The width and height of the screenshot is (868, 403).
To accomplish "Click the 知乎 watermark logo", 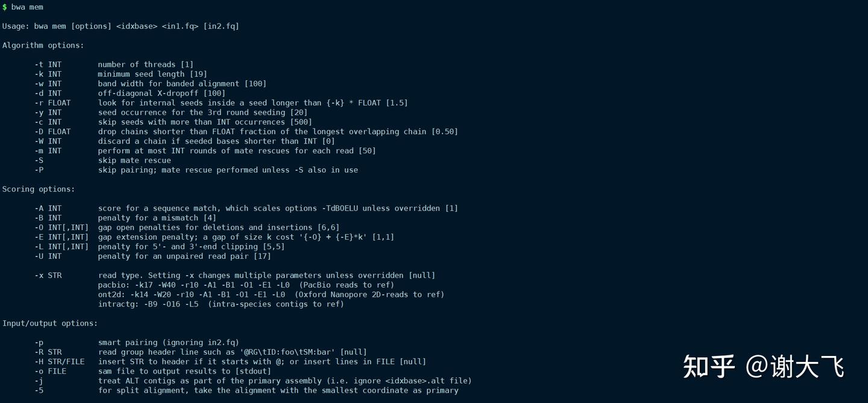I will pos(709,367).
